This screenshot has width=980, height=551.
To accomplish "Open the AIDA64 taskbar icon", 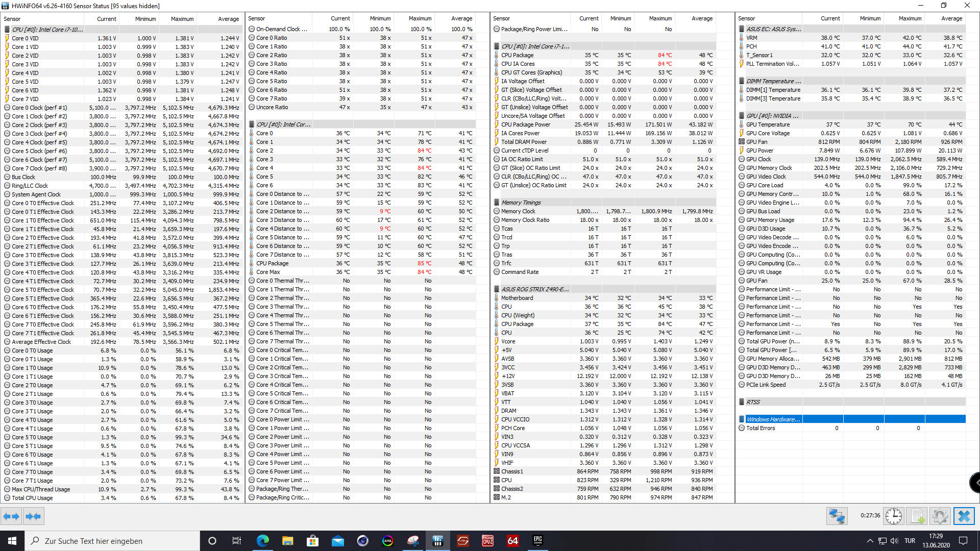I will click(x=513, y=541).
